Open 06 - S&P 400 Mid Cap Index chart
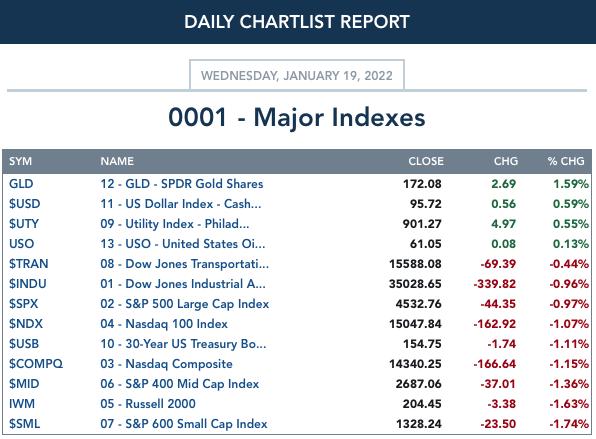Image resolution: width=596 pixels, height=439 pixels. [x=180, y=384]
